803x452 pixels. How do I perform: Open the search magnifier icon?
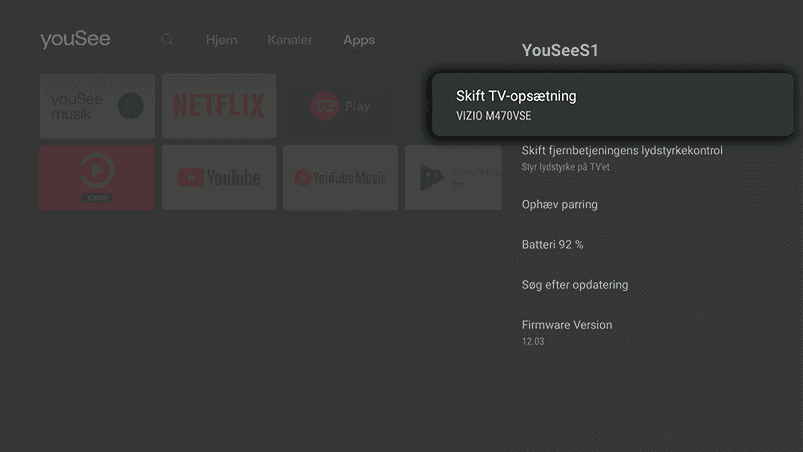click(167, 39)
